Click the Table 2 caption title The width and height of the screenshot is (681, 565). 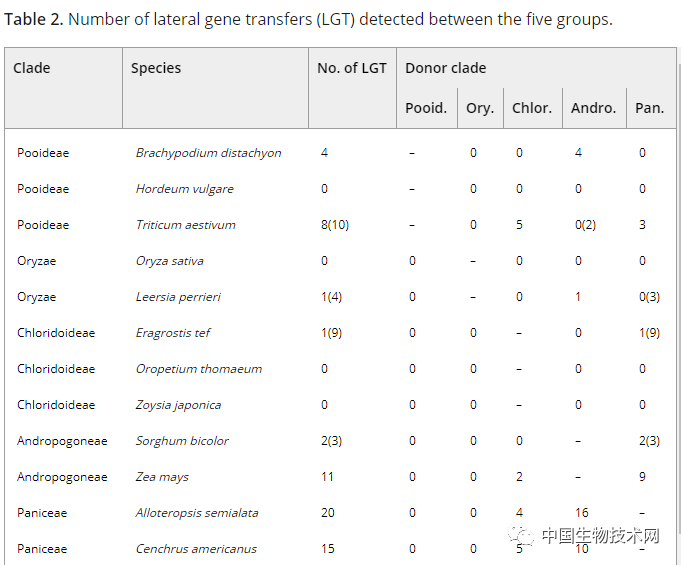[x=308, y=20]
